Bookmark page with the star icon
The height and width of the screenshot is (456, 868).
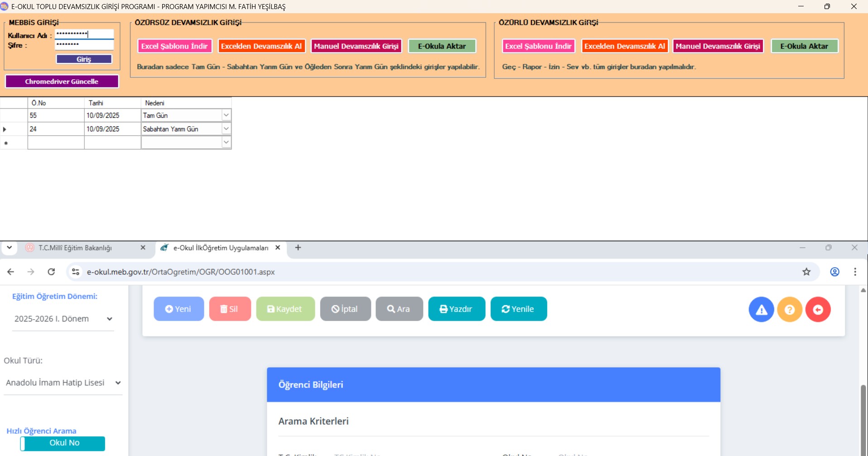(x=806, y=272)
